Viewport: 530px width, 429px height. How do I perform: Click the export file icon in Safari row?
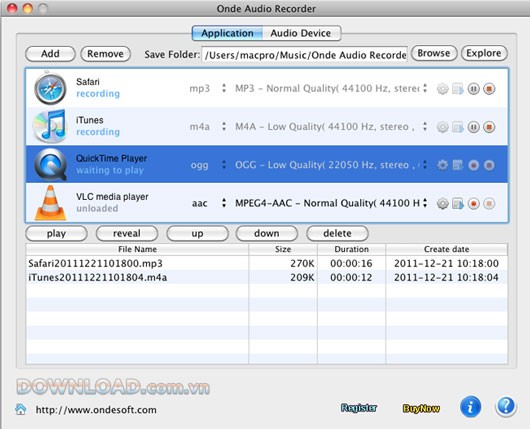[x=458, y=89]
